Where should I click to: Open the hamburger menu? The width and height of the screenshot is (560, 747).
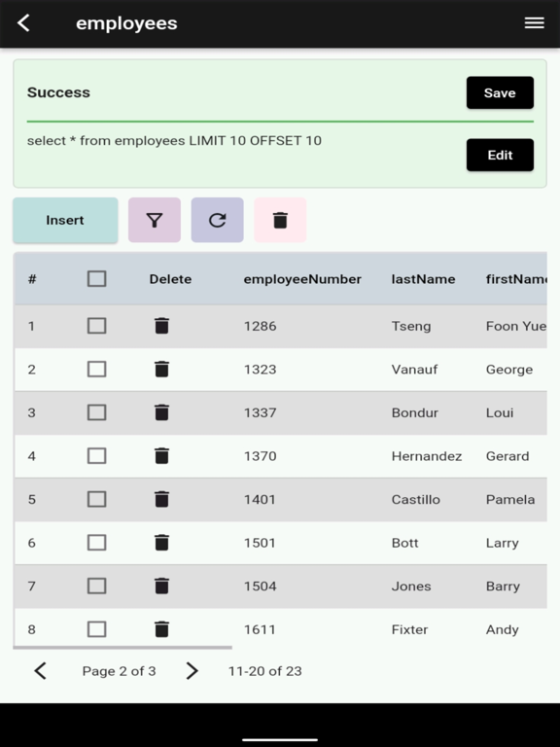click(x=535, y=23)
